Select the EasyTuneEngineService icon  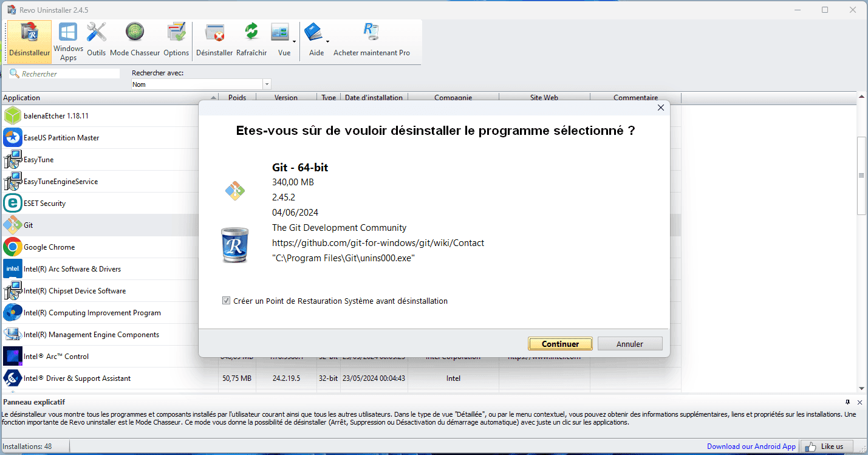coord(13,181)
